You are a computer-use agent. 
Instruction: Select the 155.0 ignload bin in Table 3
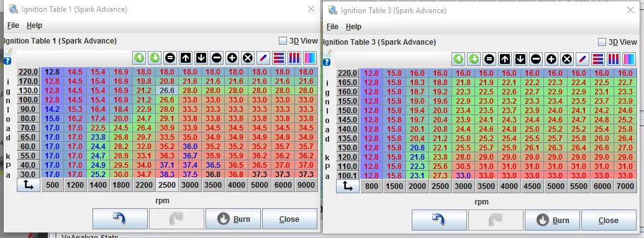(x=348, y=101)
